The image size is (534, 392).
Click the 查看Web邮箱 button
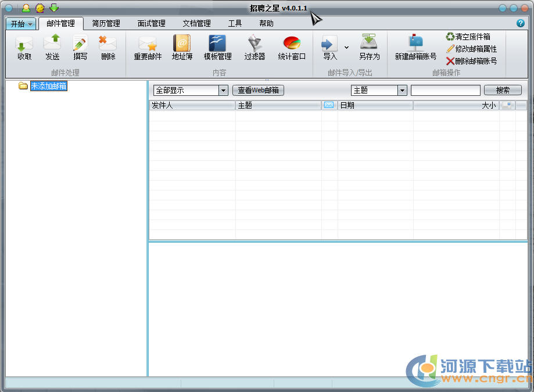click(258, 91)
